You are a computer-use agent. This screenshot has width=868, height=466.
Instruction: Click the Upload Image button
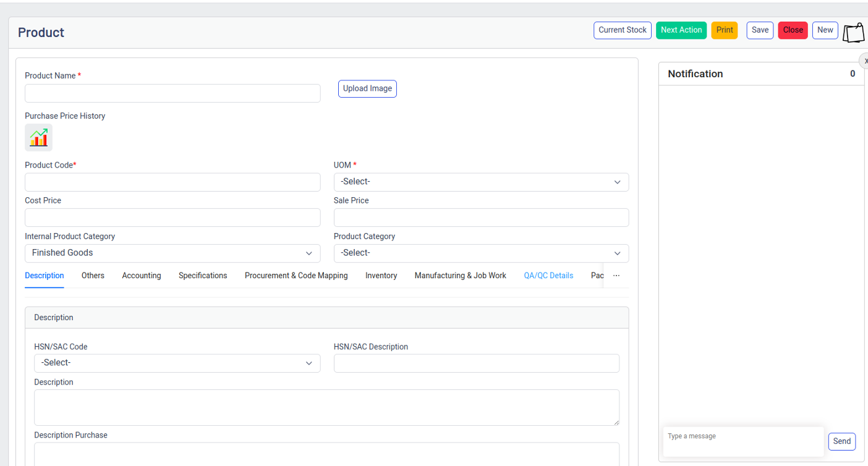point(367,88)
